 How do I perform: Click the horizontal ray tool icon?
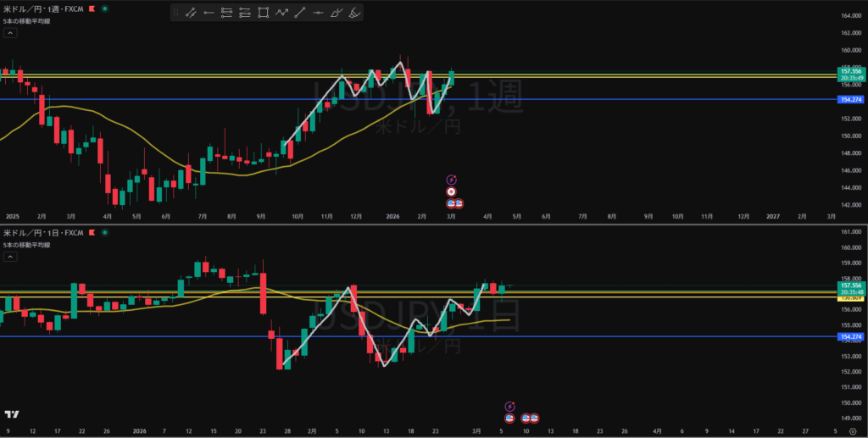[x=209, y=13]
